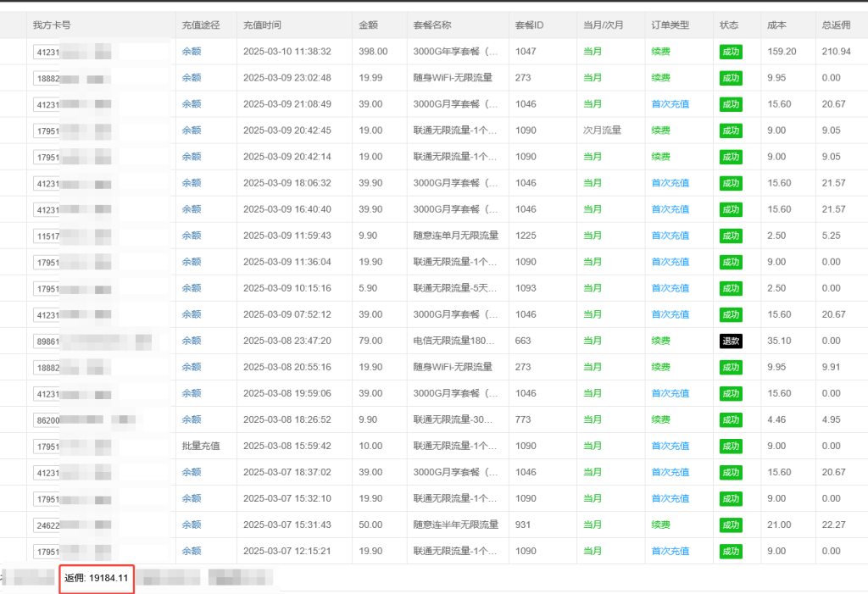Click package ID 663
Screen dimensions: 868x594
tap(522, 341)
